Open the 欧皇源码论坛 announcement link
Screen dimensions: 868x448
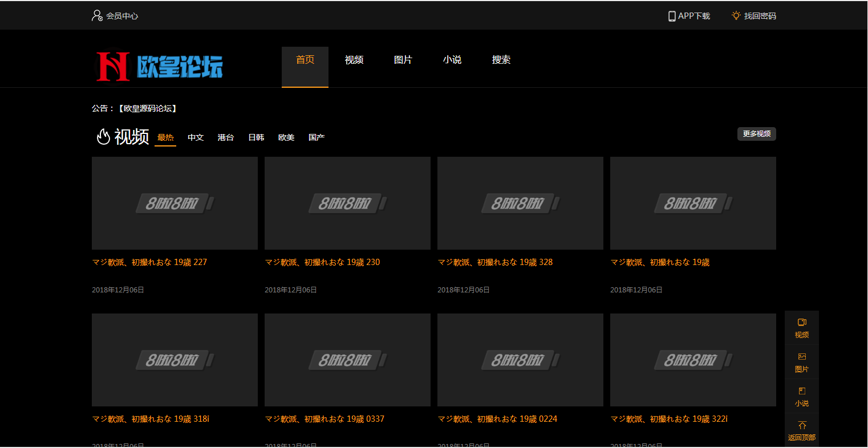[147, 108]
